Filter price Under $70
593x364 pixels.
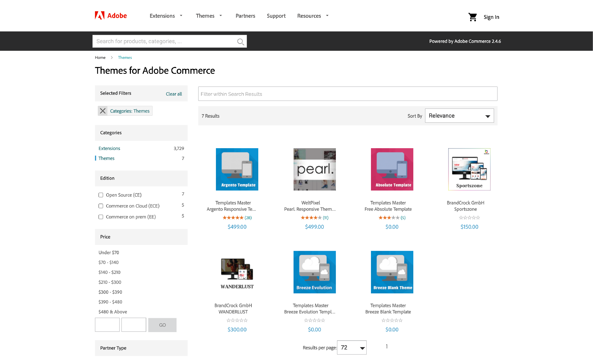pyautogui.click(x=109, y=253)
